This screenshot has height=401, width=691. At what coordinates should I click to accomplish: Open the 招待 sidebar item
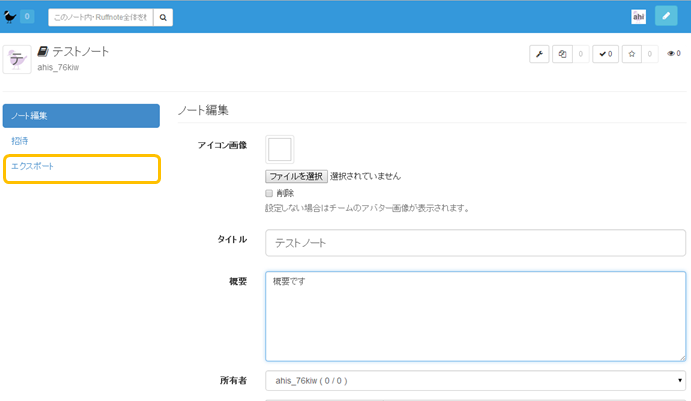coord(19,141)
